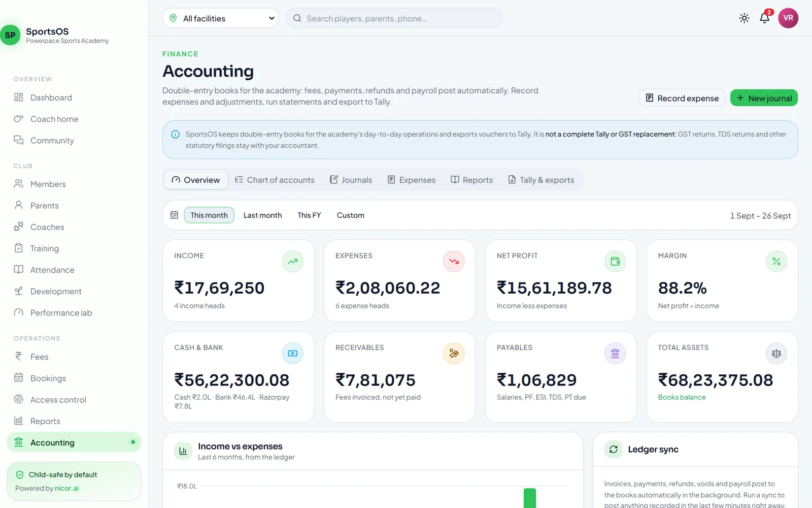Click the Record expense button

(x=682, y=98)
